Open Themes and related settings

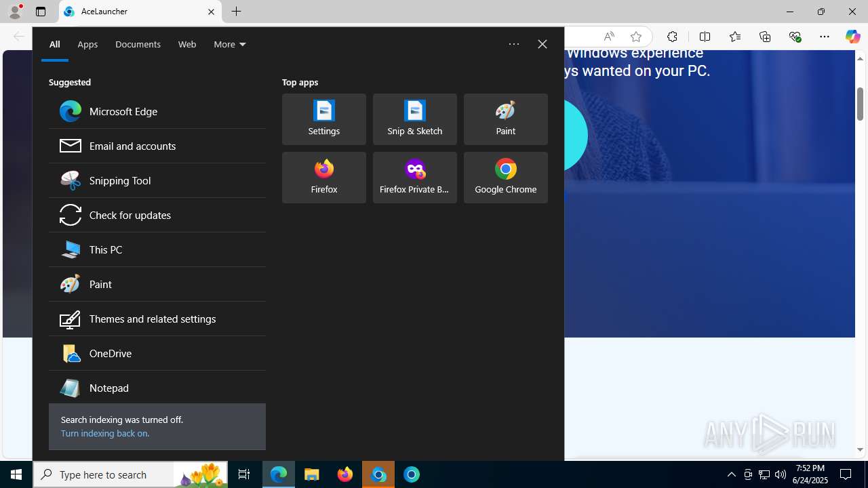click(x=157, y=319)
